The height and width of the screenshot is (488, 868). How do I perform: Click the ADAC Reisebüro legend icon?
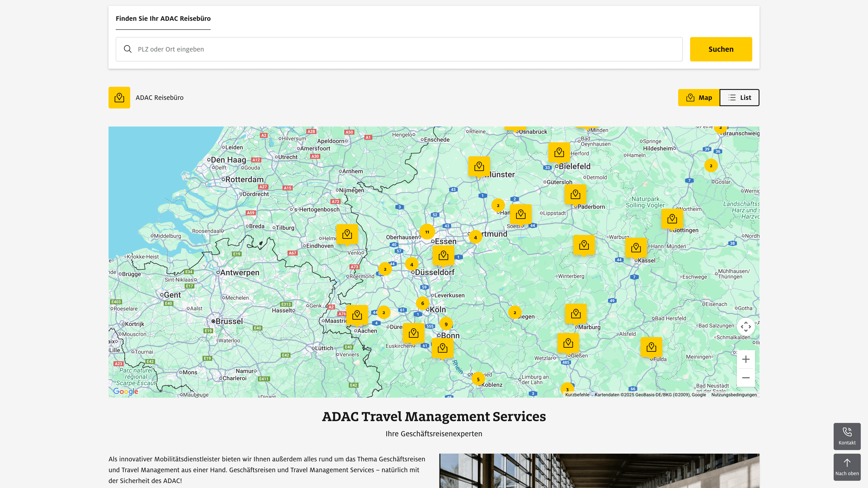point(119,98)
